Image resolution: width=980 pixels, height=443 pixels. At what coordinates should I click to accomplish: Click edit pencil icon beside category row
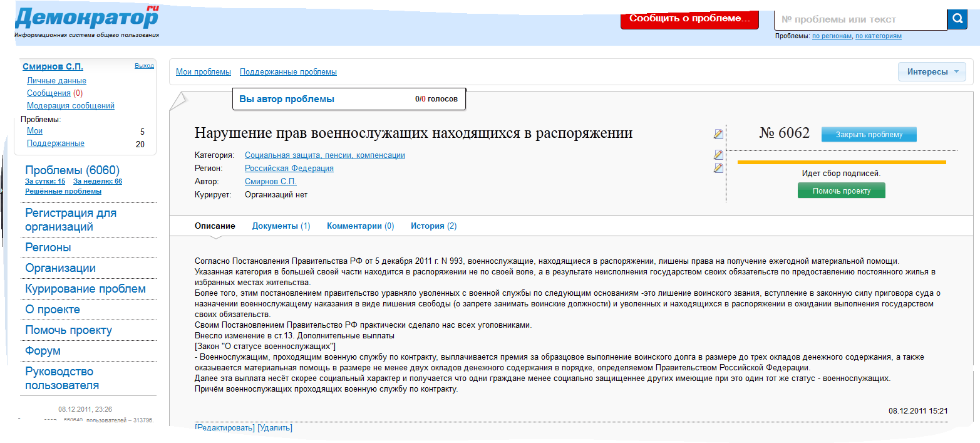click(718, 155)
